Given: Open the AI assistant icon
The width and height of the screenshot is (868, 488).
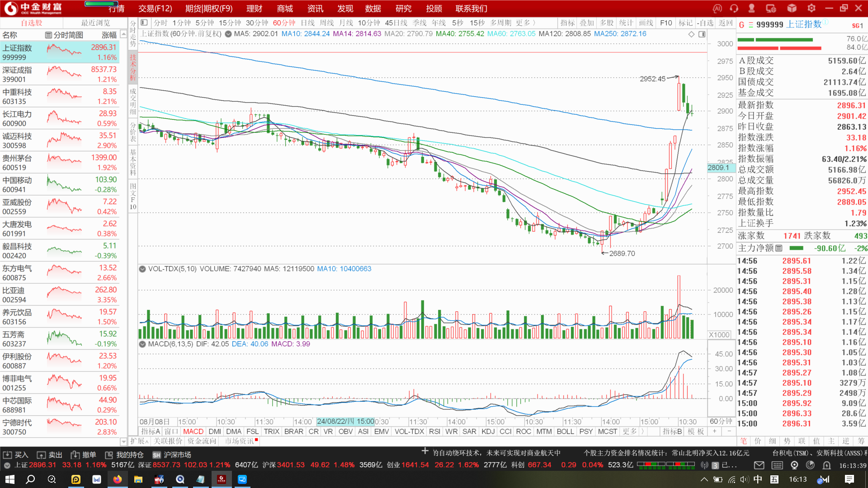Looking at the screenshot, I should click(x=717, y=8).
